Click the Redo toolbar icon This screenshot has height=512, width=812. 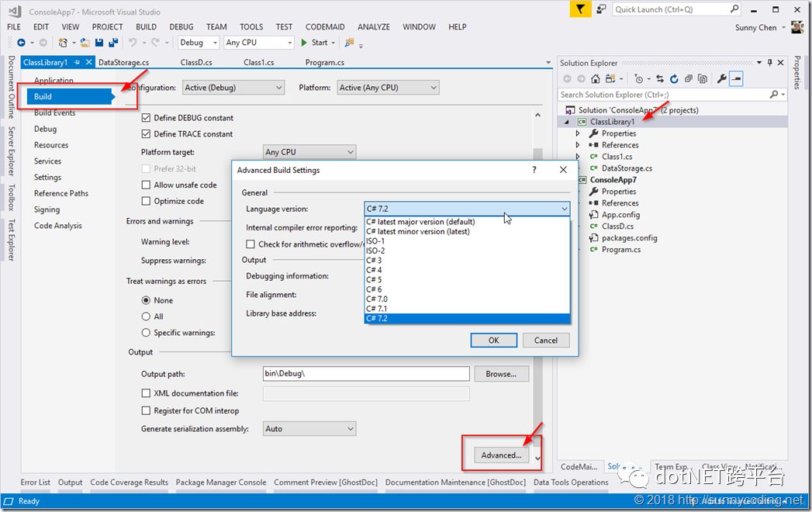tap(155, 43)
